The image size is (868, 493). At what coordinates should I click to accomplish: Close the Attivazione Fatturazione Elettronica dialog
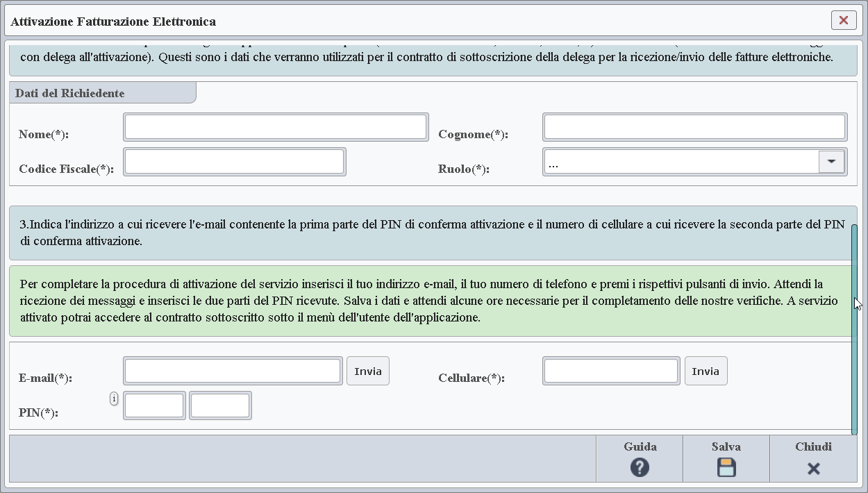pyautogui.click(x=844, y=20)
